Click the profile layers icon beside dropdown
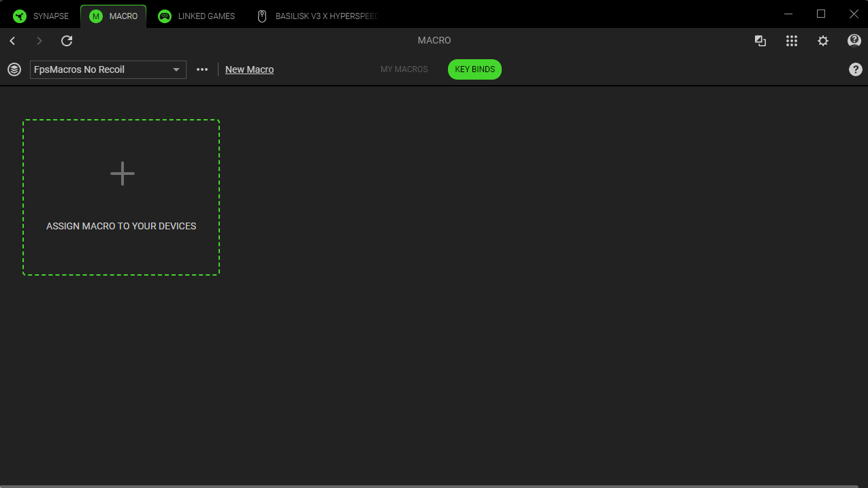This screenshot has width=868, height=488. coord(14,69)
